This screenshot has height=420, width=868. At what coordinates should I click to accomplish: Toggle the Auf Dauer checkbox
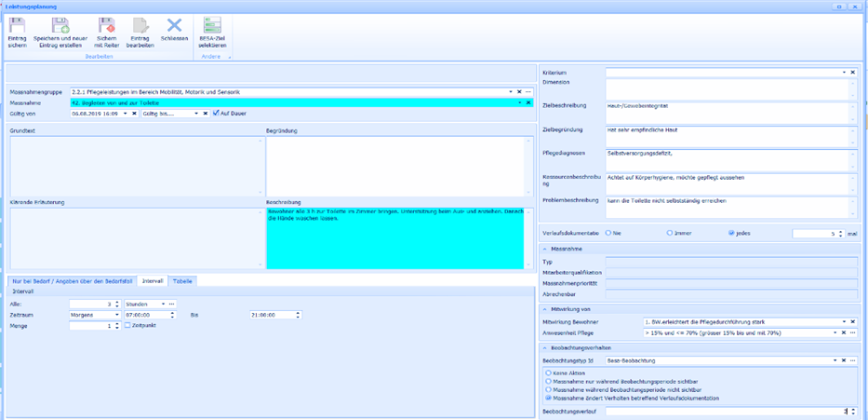click(215, 113)
